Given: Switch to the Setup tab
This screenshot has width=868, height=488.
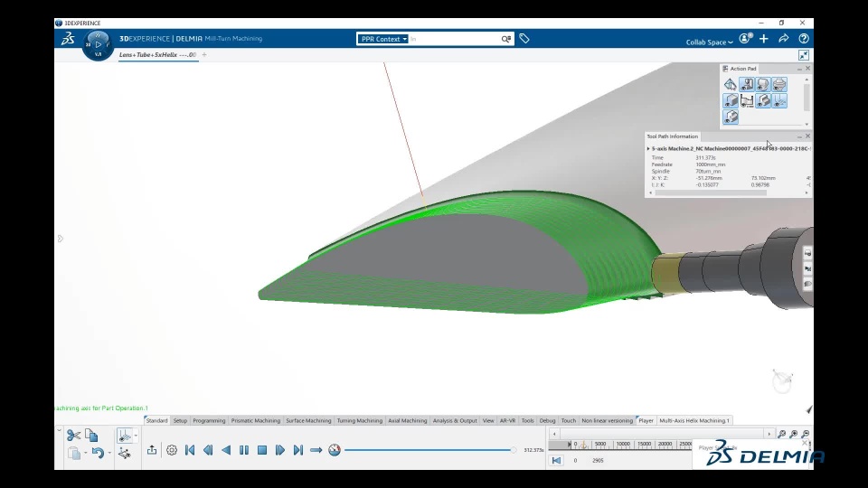Looking at the screenshot, I should coord(180,420).
